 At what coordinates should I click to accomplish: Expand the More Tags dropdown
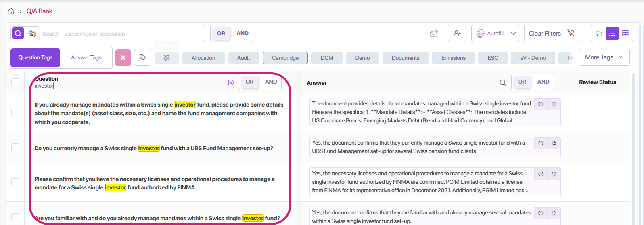tap(604, 57)
